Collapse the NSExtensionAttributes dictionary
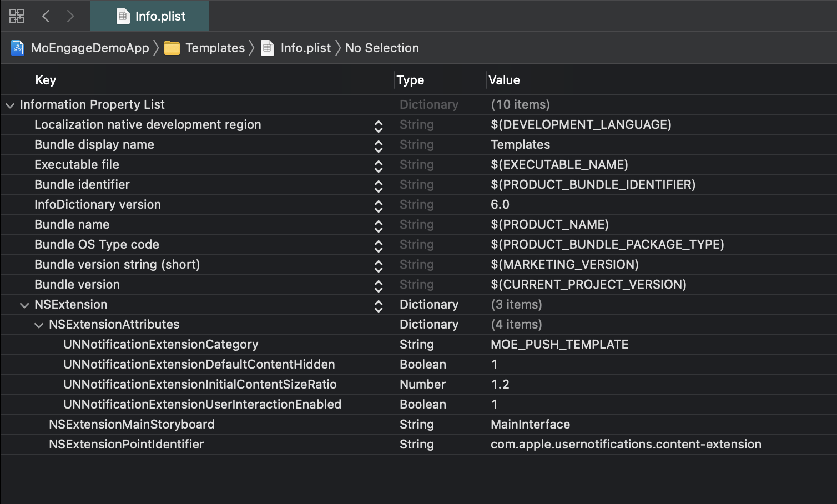This screenshot has width=837, height=504. coord(38,325)
